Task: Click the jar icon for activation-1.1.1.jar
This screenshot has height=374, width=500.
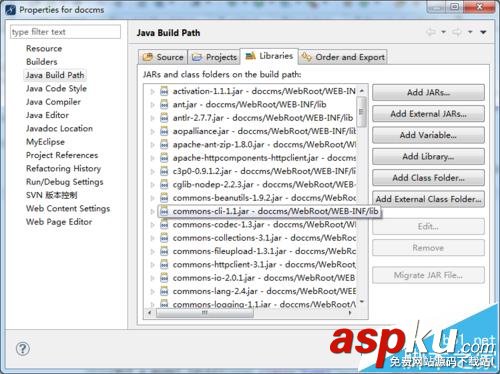Action: 164,91
